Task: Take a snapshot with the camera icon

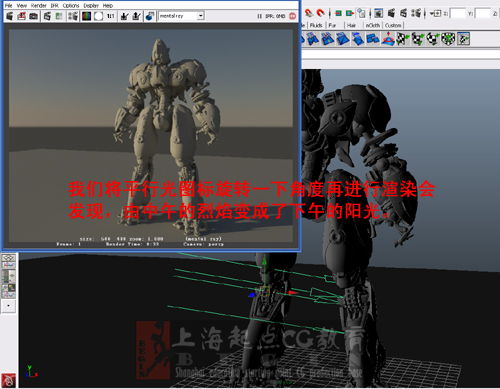Action: point(33,16)
